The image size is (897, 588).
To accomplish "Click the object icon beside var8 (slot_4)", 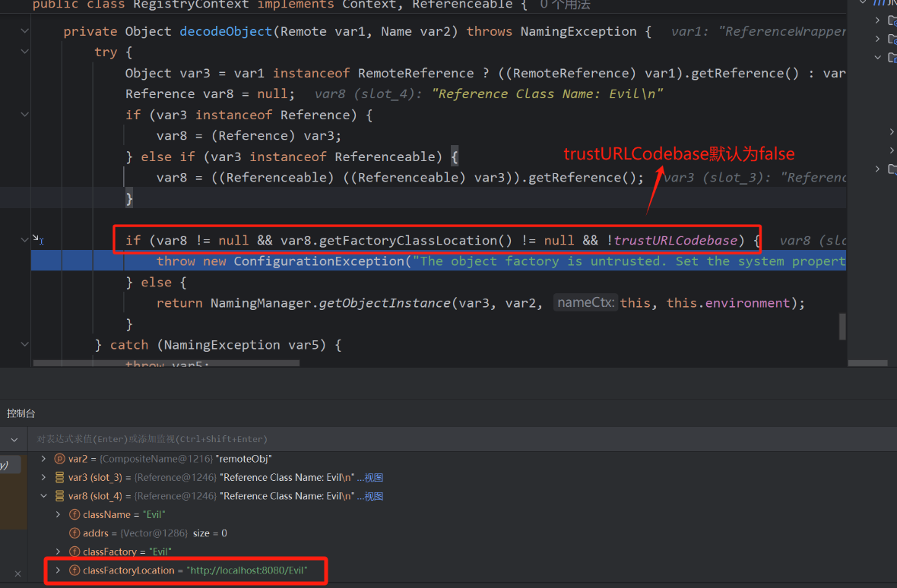I will (59, 496).
